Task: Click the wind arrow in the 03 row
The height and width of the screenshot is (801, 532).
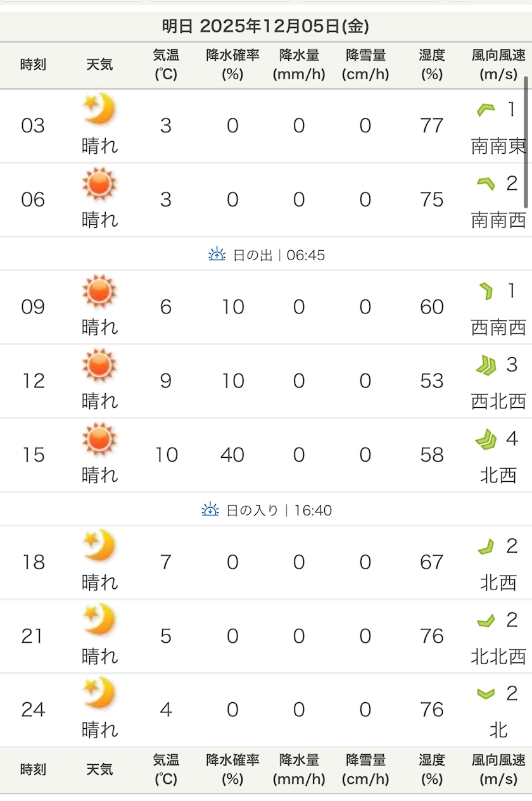Action: [x=486, y=110]
